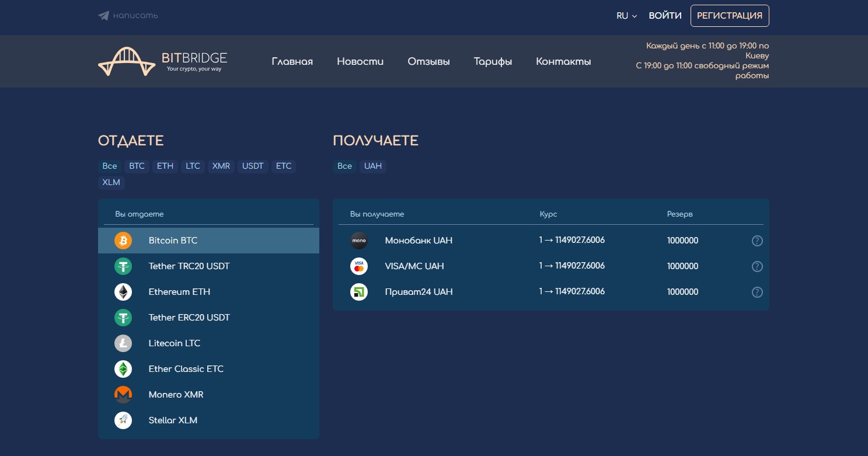
Task: Click the VISA/MC card logo icon
Action: coord(359,266)
